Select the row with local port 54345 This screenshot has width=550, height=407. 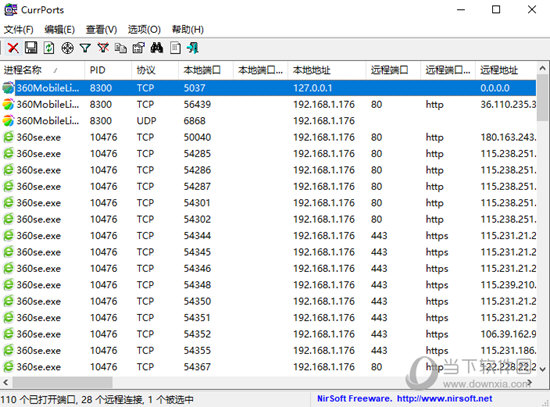pyautogui.click(x=269, y=252)
